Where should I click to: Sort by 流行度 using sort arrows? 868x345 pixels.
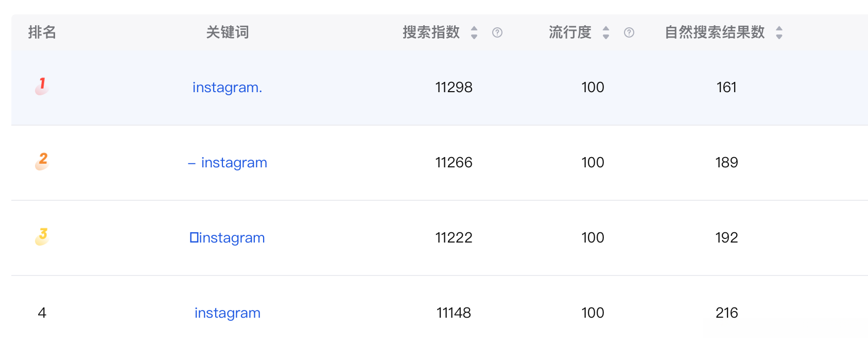point(606,32)
